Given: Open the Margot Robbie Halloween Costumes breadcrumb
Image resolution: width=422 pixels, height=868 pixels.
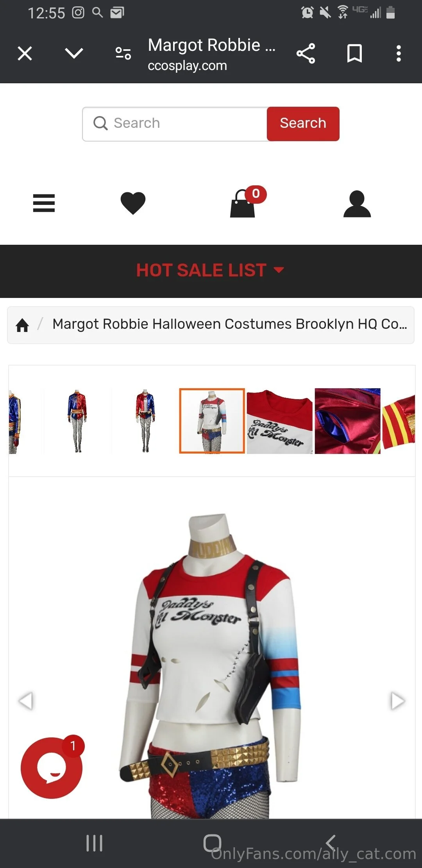Looking at the screenshot, I should pyautogui.click(x=230, y=324).
